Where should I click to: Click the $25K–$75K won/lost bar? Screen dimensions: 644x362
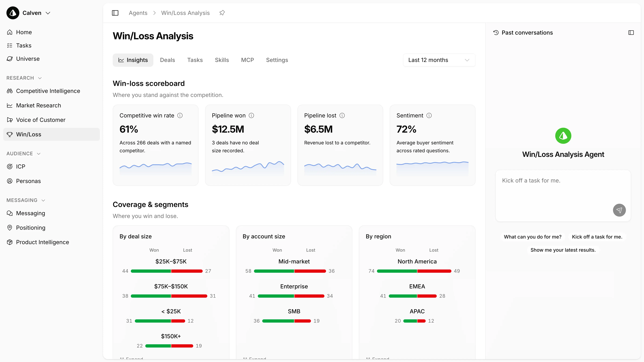tap(167, 271)
